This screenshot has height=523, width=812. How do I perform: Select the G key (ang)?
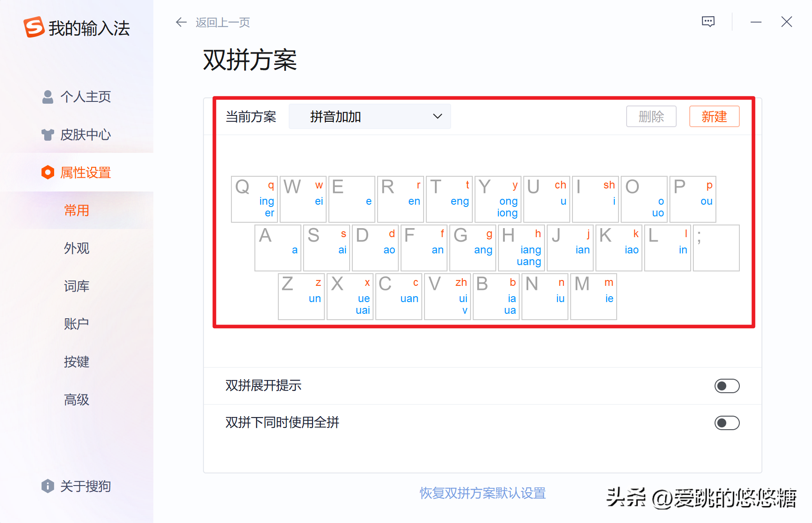473,248
